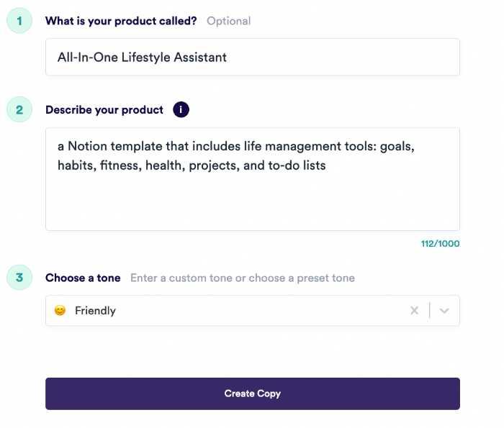Clear the Friendly tone with the X icon
Image resolution: width=504 pixels, height=428 pixels.
[x=414, y=311]
